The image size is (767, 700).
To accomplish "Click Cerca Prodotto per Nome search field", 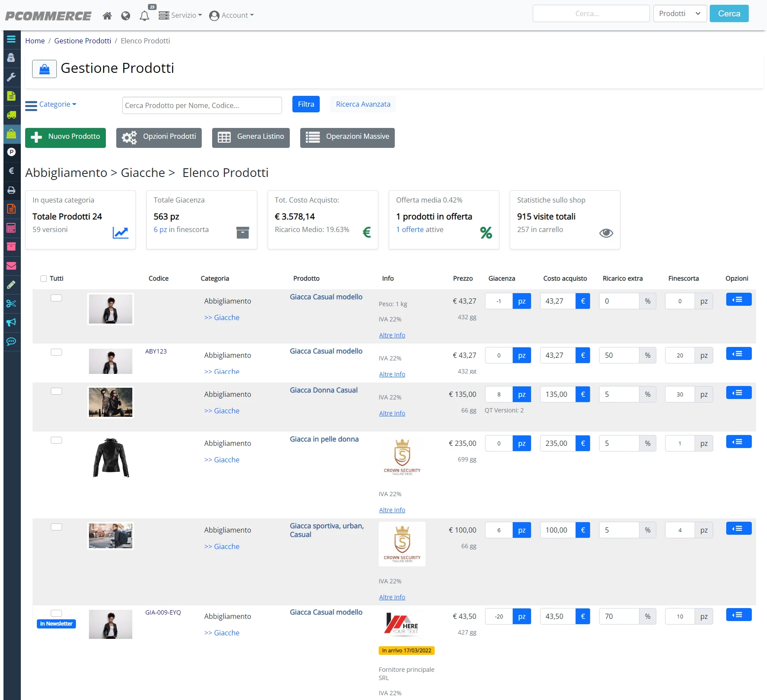I will 202,105.
